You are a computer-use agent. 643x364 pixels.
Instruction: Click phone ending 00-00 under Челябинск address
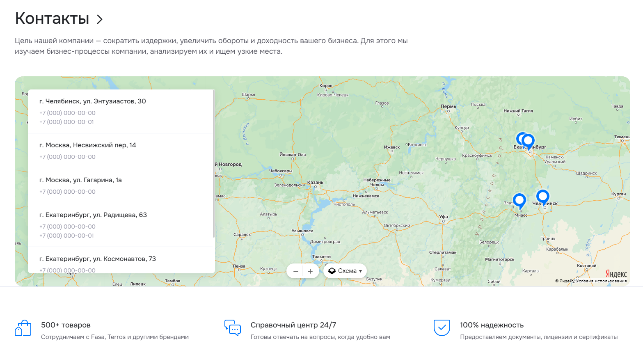[67, 113]
